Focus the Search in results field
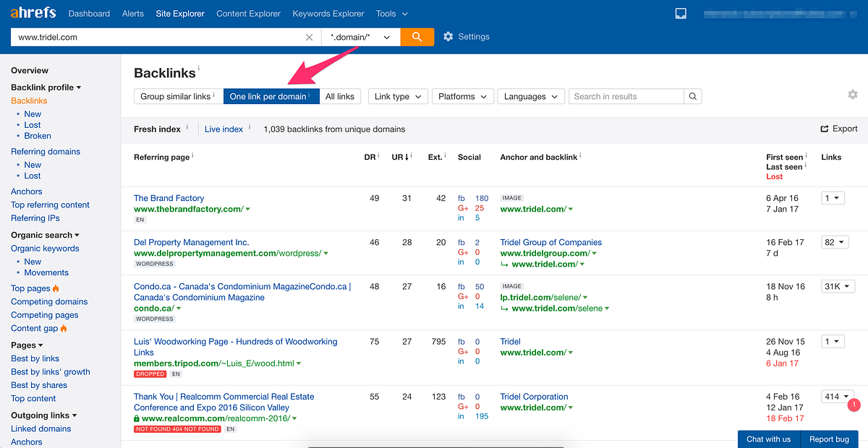This screenshot has height=448, width=868. [x=626, y=96]
